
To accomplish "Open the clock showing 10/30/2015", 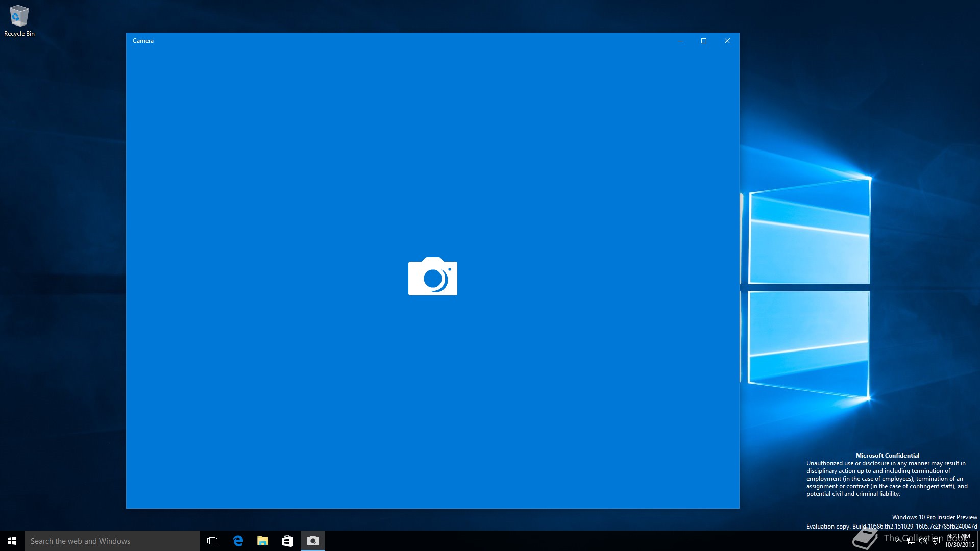I will point(959,541).
